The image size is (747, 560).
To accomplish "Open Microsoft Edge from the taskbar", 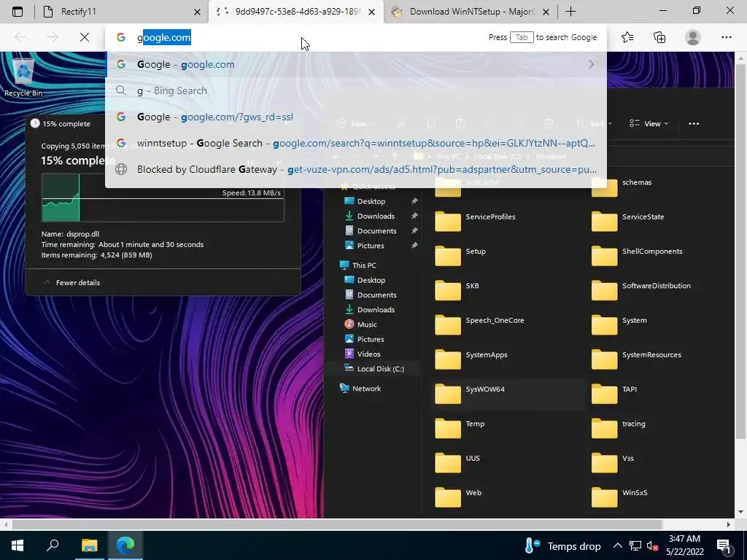I will (x=125, y=545).
